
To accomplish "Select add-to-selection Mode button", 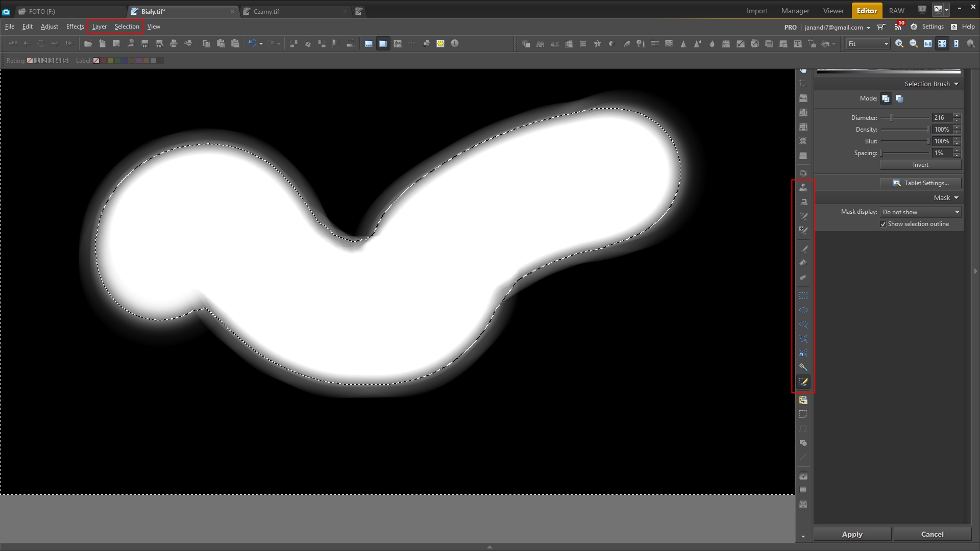I will click(x=886, y=99).
